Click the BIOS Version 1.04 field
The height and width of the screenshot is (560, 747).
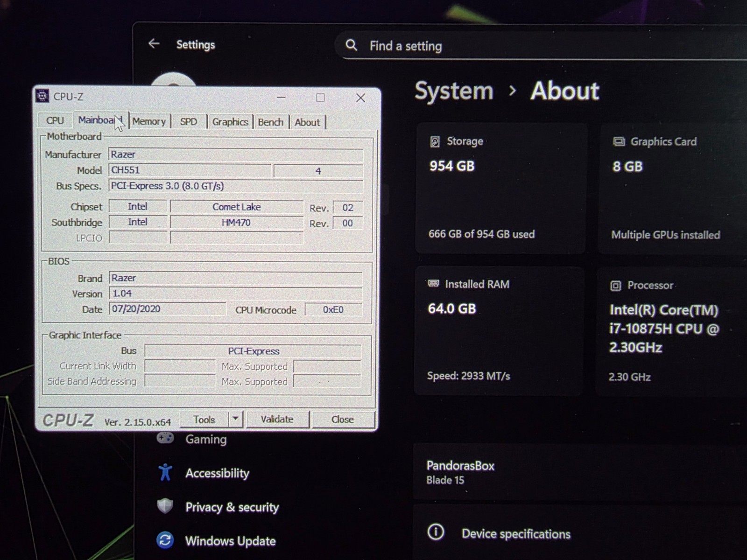(x=236, y=294)
